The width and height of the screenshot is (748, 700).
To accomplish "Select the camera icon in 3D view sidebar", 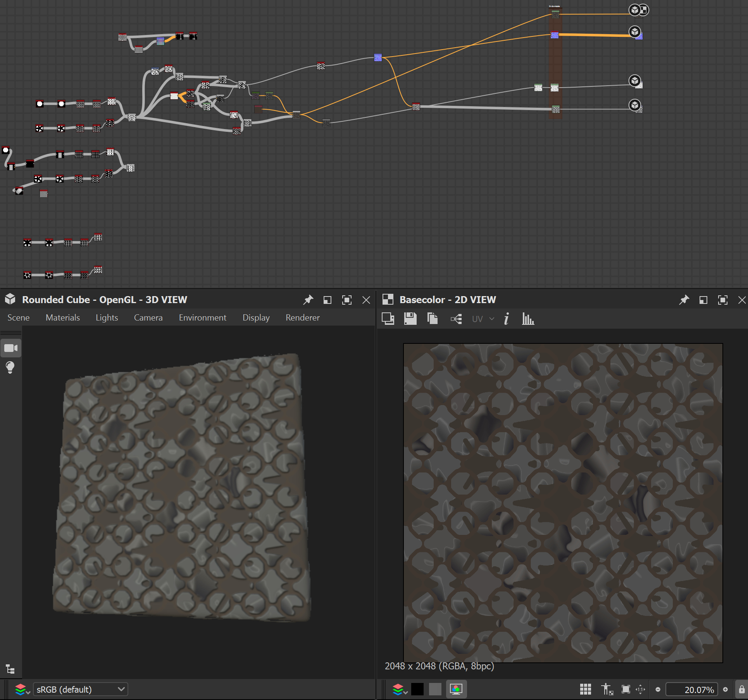I will (x=11, y=348).
